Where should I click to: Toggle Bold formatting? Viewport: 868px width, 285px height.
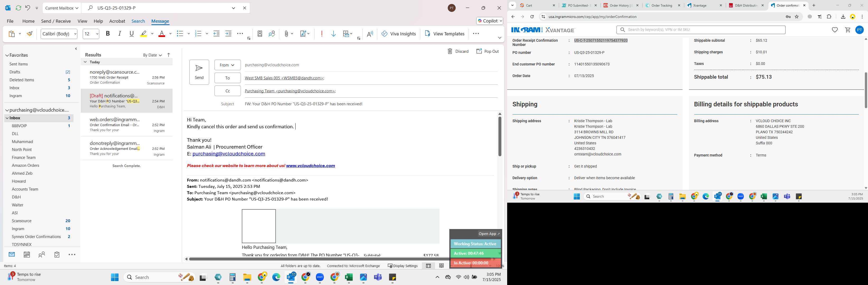pyautogui.click(x=108, y=33)
